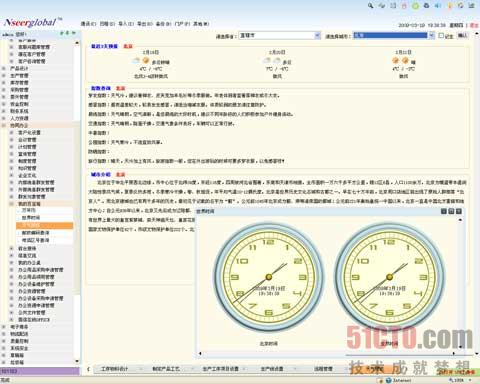Open the 通讯(C) menu
This screenshot has height=384, width=480.
88,24
